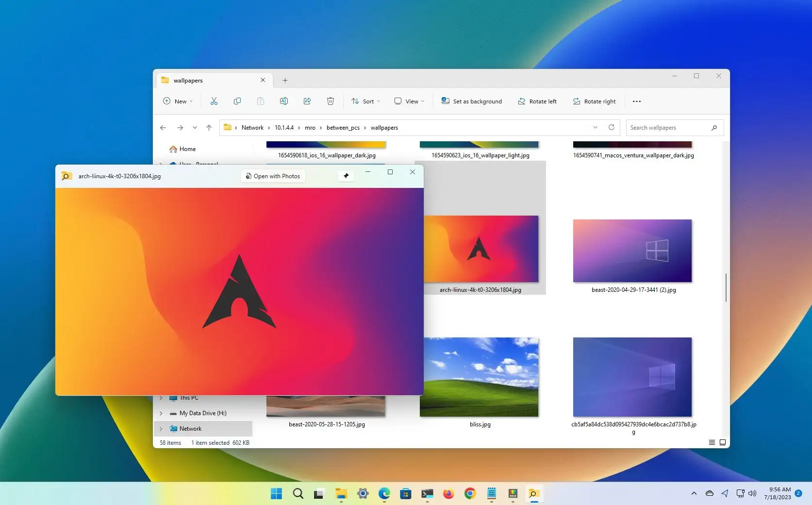
Task: Select the Cut icon in the toolbar
Action: click(x=214, y=101)
